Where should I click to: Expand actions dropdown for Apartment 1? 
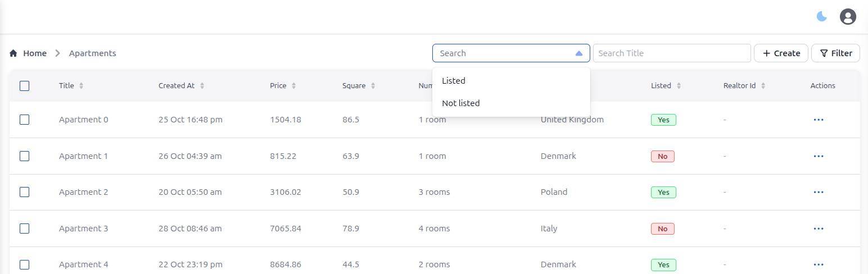click(819, 156)
